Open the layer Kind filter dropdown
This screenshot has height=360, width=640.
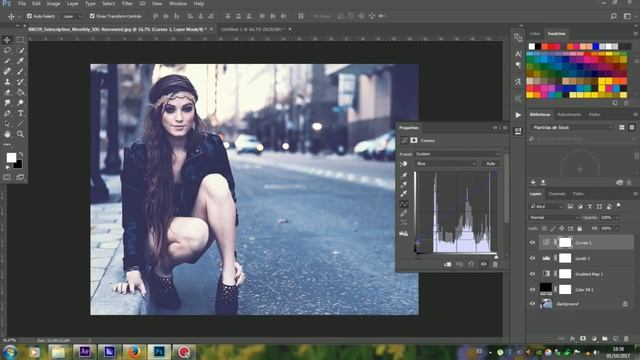(x=546, y=207)
